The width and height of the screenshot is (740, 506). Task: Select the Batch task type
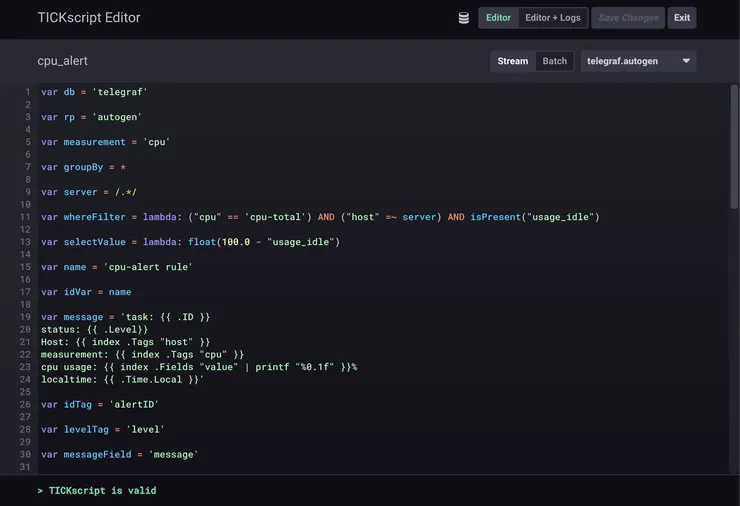click(554, 61)
